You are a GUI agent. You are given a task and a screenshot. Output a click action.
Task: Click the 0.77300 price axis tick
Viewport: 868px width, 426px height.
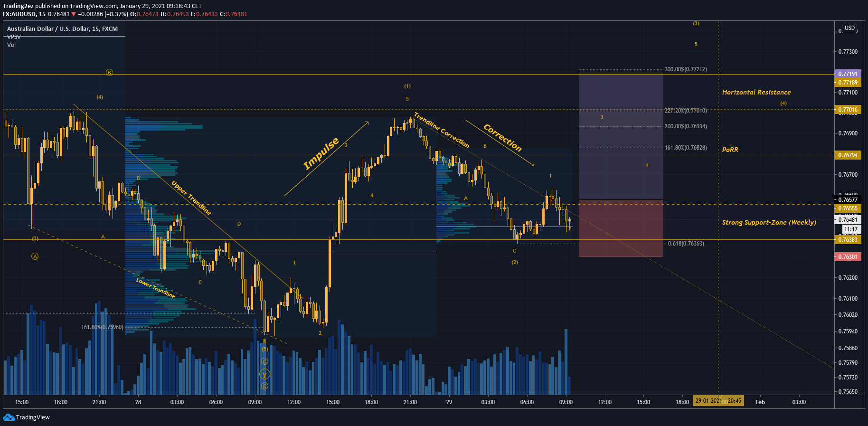pos(848,51)
